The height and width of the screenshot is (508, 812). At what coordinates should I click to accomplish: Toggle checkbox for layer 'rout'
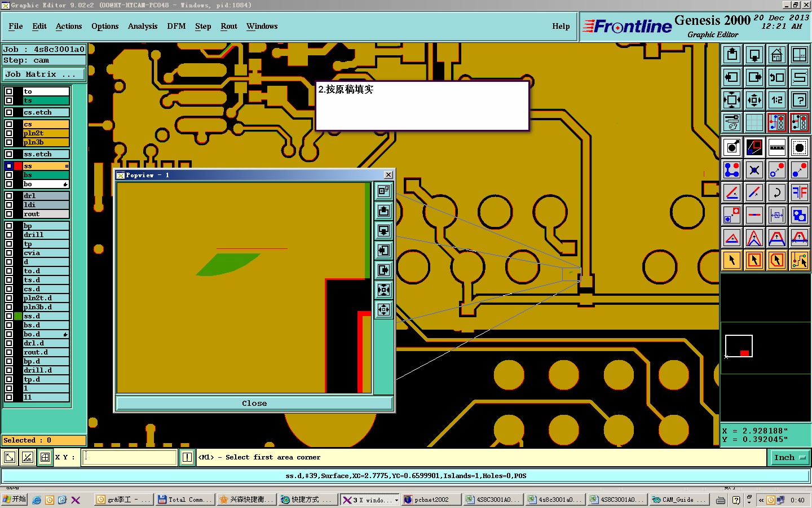[9, 214]
